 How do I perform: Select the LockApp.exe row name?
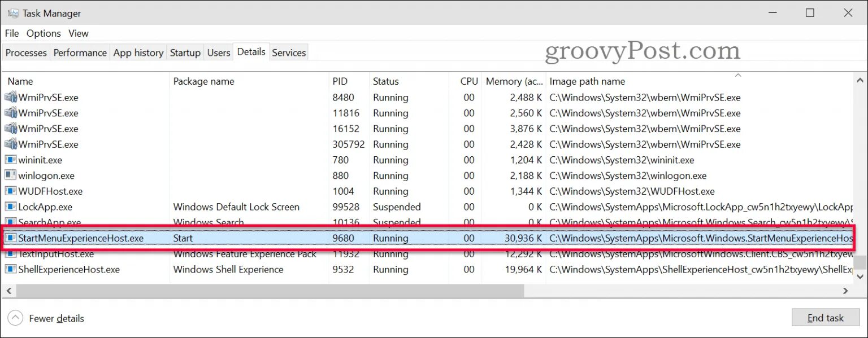coord(45,207)
